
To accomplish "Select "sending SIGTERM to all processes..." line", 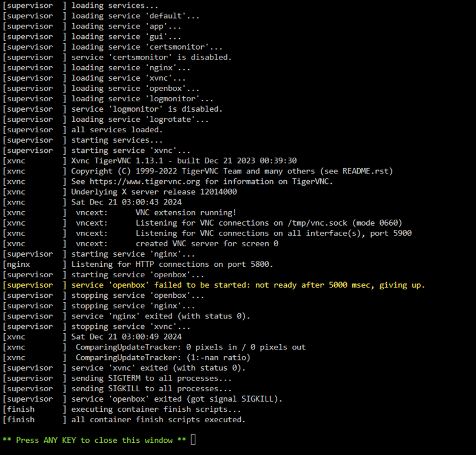I will (x=117, y=378).
